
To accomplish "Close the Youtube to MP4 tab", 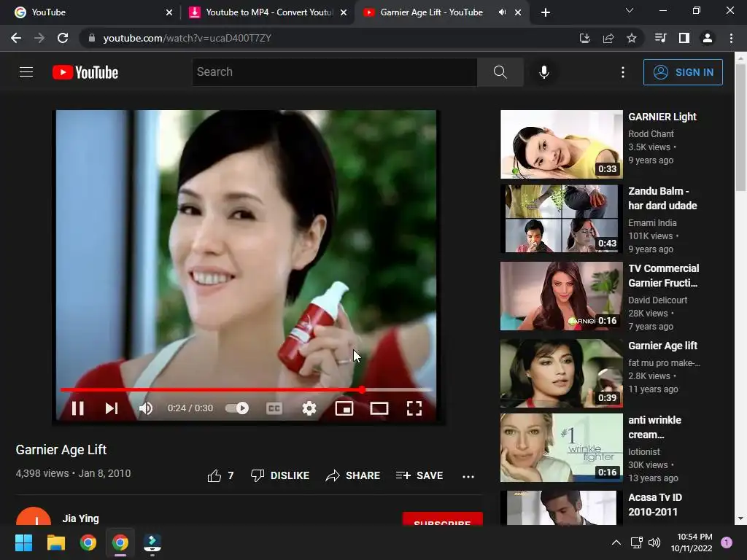I will tap(344, 12).
